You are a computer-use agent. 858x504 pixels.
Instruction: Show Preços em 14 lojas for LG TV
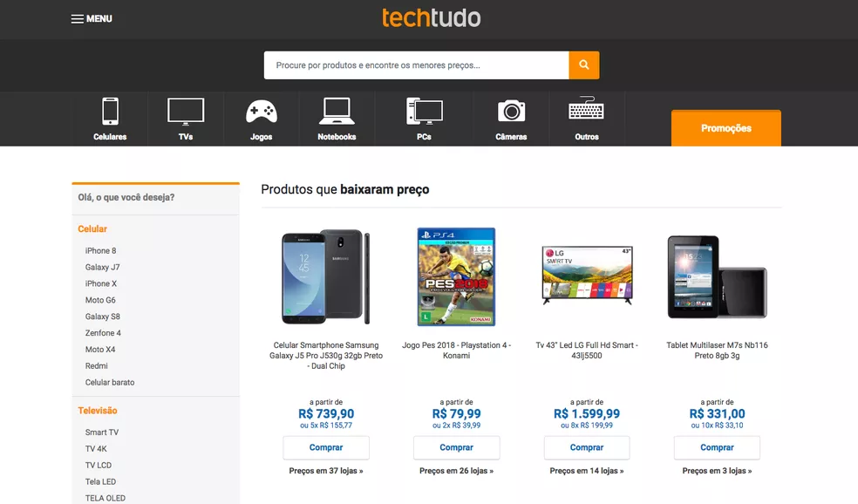(587, 471)
